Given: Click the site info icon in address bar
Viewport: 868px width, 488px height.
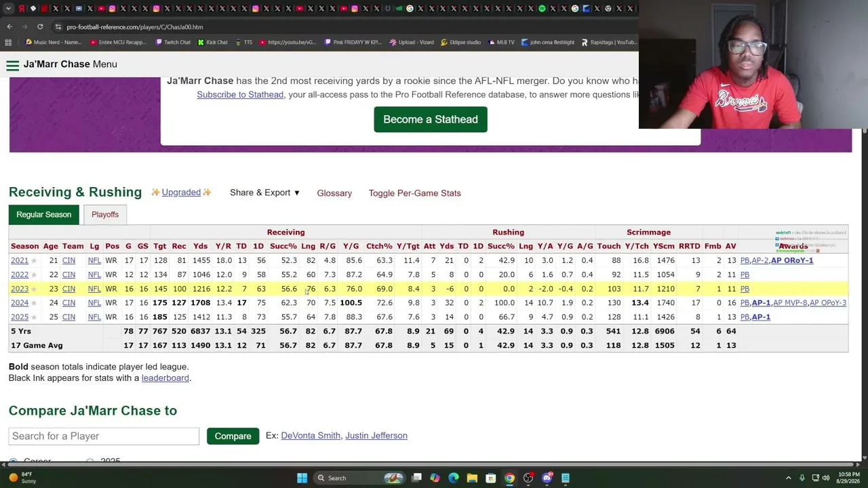Looking at the screenshot, I should pos(58,26).
